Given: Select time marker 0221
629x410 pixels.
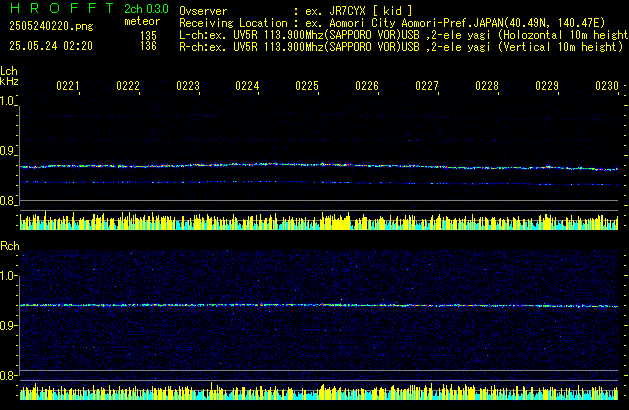Looking at the screenshot, I should coord(68,86).
